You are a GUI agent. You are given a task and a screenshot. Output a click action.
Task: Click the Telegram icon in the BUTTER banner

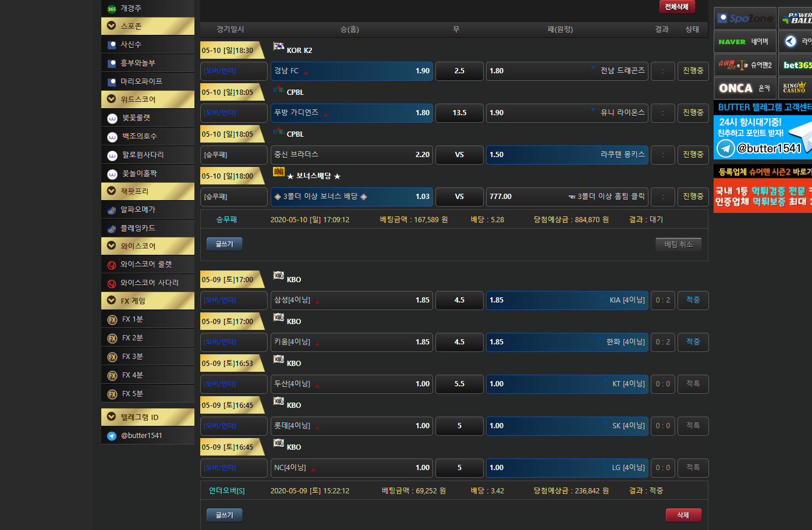[725, 149]
